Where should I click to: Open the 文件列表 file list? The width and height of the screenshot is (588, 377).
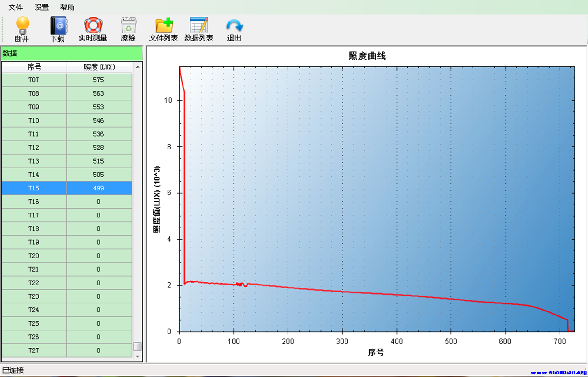[164, 29]
